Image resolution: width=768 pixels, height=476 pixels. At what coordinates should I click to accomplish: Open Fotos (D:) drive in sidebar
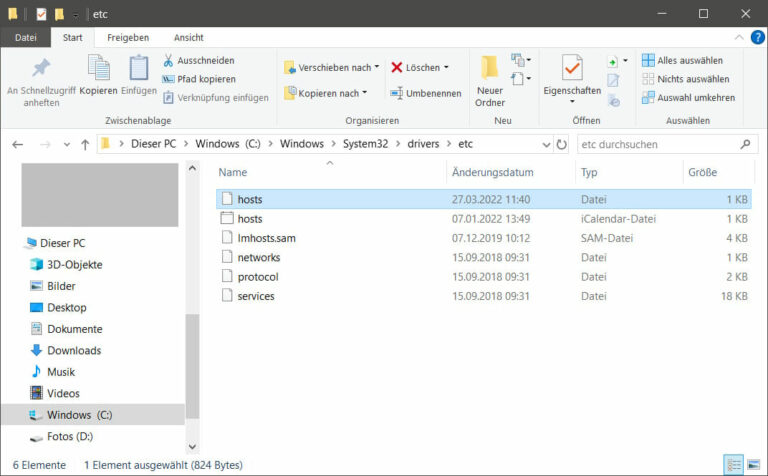61,436
